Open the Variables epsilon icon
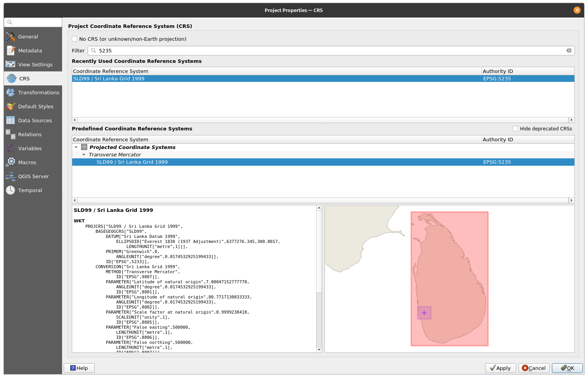This screenshot has width=588, height=378. tap(10, 148)
